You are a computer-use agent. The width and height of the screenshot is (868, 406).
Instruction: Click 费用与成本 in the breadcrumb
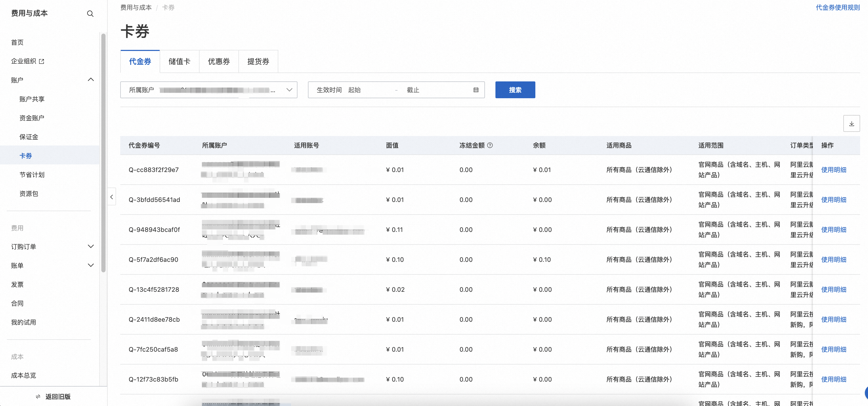pos(136,7)
